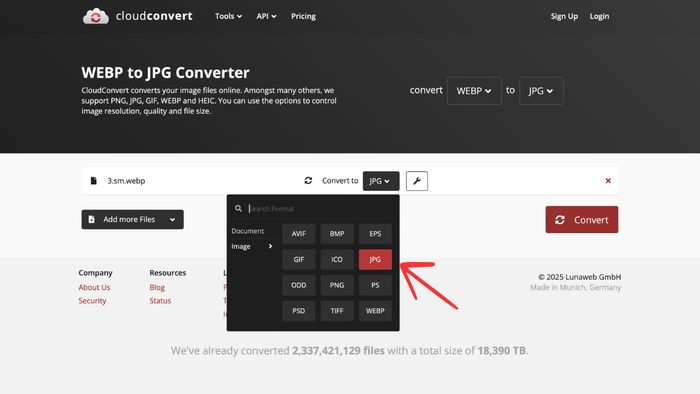Click the magnifier icon in format search
Viewport: 700px width, 394px height.
point(238,208)
